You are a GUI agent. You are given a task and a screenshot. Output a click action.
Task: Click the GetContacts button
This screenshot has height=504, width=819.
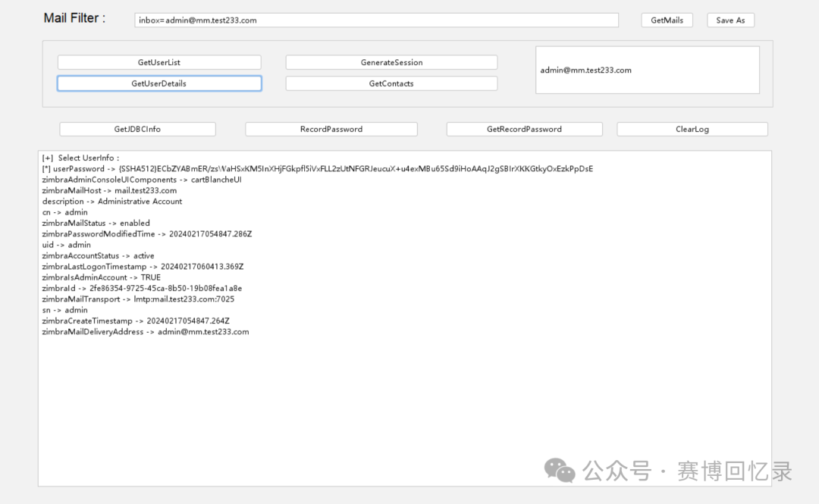coord(391,83)
